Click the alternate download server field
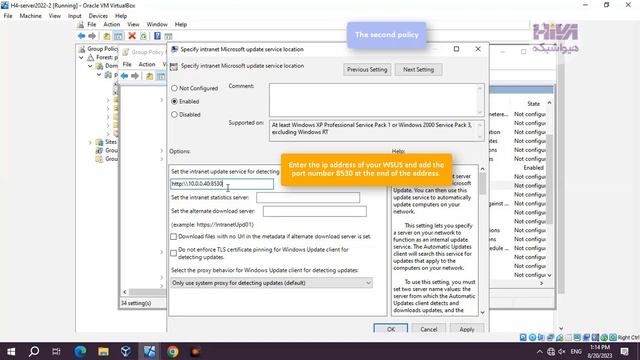Viewport: 640px width, 360px height. (x=315, y=211)
